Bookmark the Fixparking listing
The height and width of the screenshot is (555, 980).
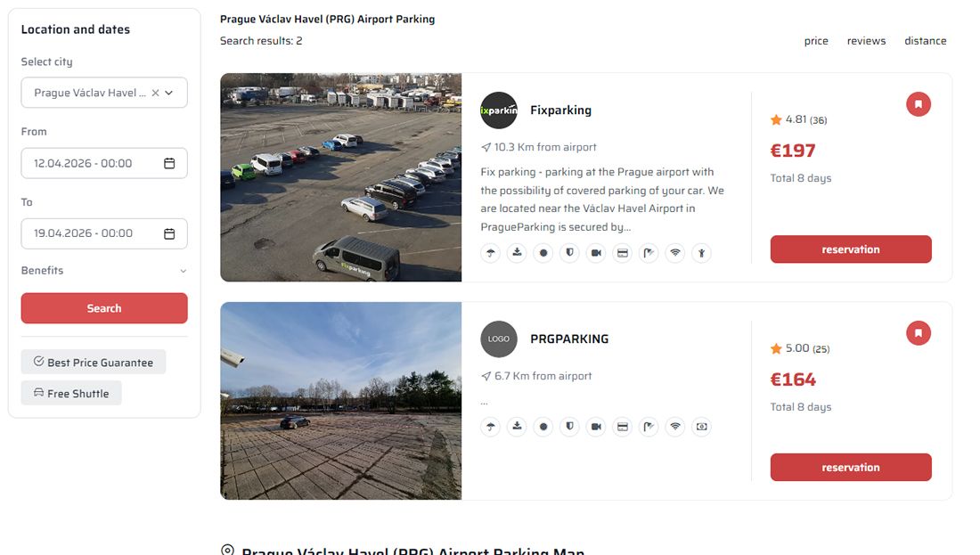click(919, 105)
